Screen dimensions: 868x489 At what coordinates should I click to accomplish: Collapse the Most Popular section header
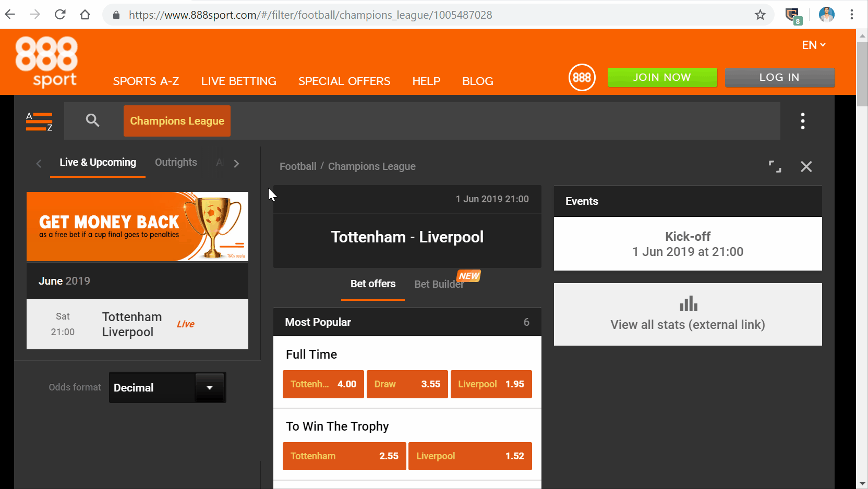407,322
